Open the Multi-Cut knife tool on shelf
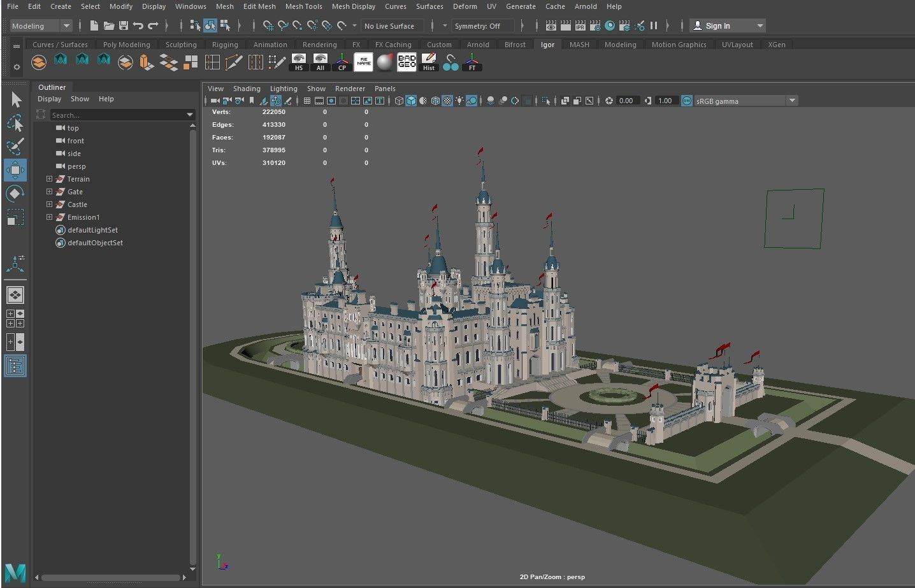Image resolution: width=915 pixels, height=588 pixels. click(x=234, y=62)
